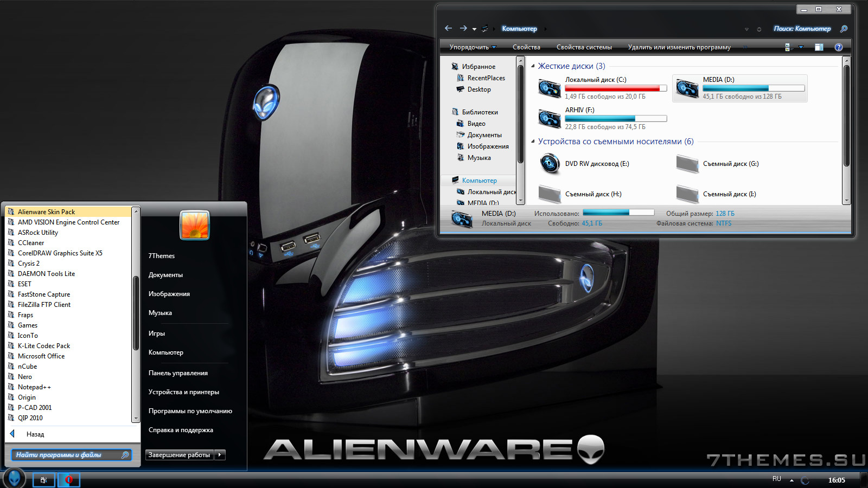Select Desktop in navigation pane

tap(479, 89)
